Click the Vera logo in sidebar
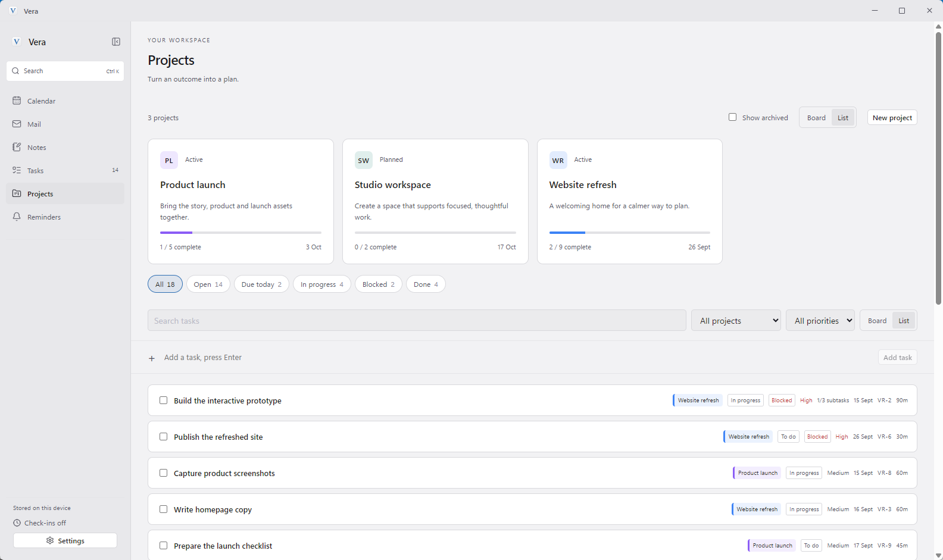943x560 pixels. click(x=17, y=42)
